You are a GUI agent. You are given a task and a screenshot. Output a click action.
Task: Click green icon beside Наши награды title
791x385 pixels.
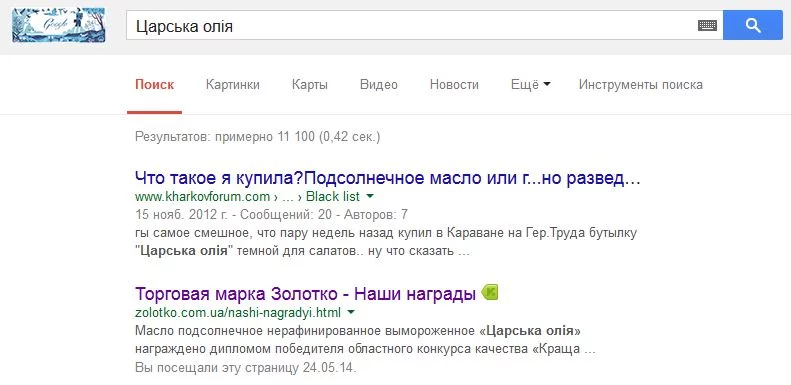coord(490,292)
